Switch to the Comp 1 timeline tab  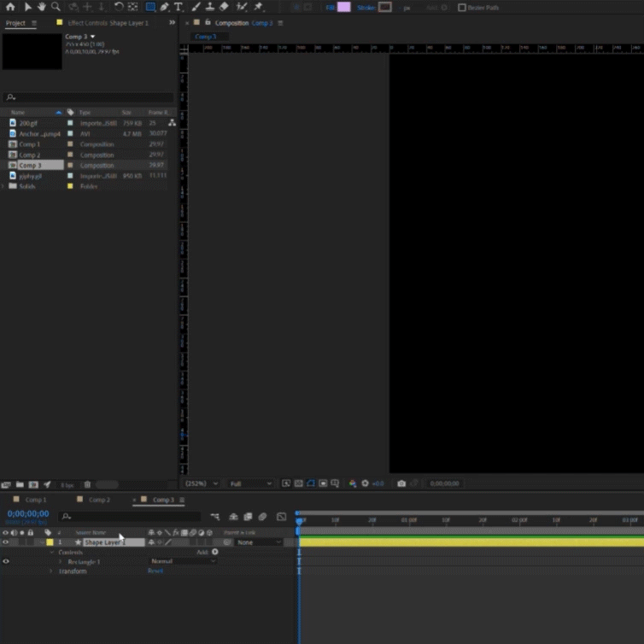[36, 500]
